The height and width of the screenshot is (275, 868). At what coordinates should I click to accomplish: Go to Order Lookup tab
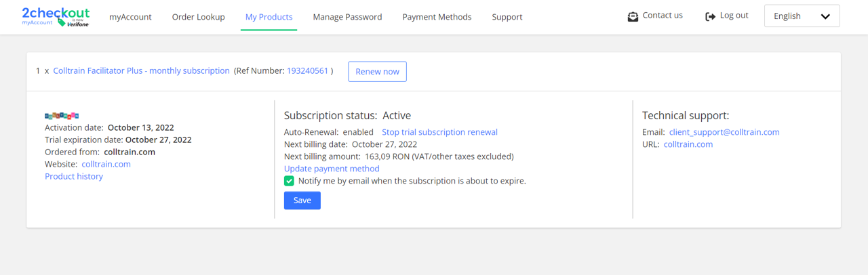(x=198, y=17)
